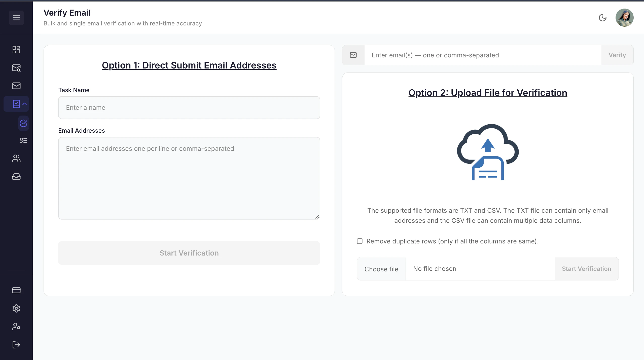The height and width of the screenshot is (360, 644).
Task: Click the user profile avatar
Action: pyautogui.click(x=624, y=18)
